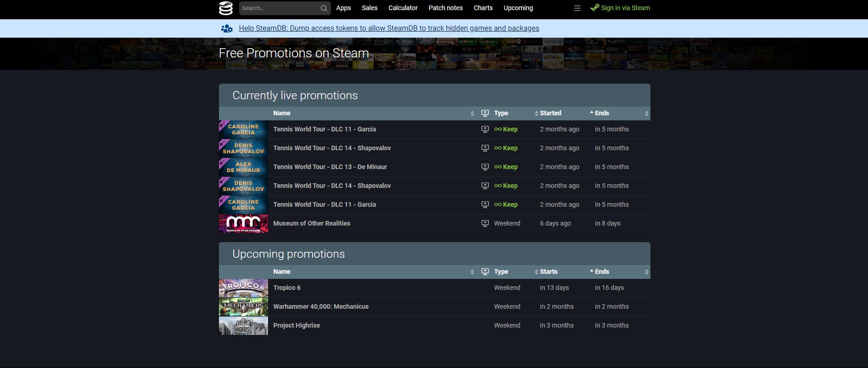Click Project Highrise thumbnail
868x368 pixels.
pyautogui.click(x=243, y=326)
